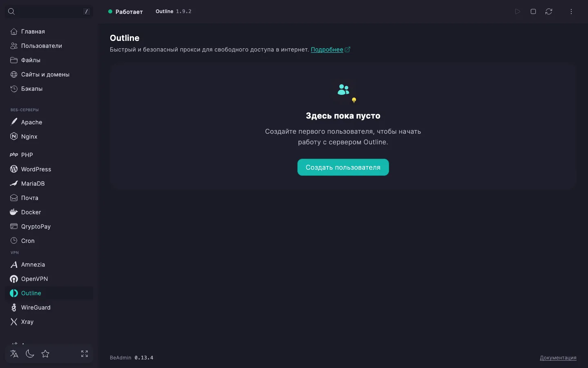Viewport: 588px width, 368px height.
Task: Click the star favorites icon
Action: [x=45, y=354]
